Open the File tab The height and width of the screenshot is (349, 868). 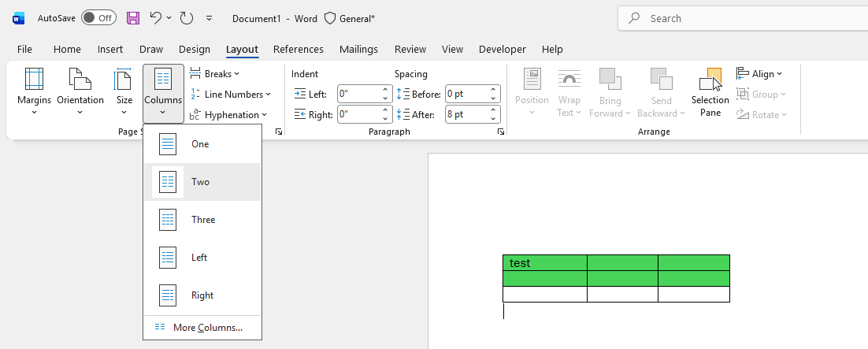[24, 50]
